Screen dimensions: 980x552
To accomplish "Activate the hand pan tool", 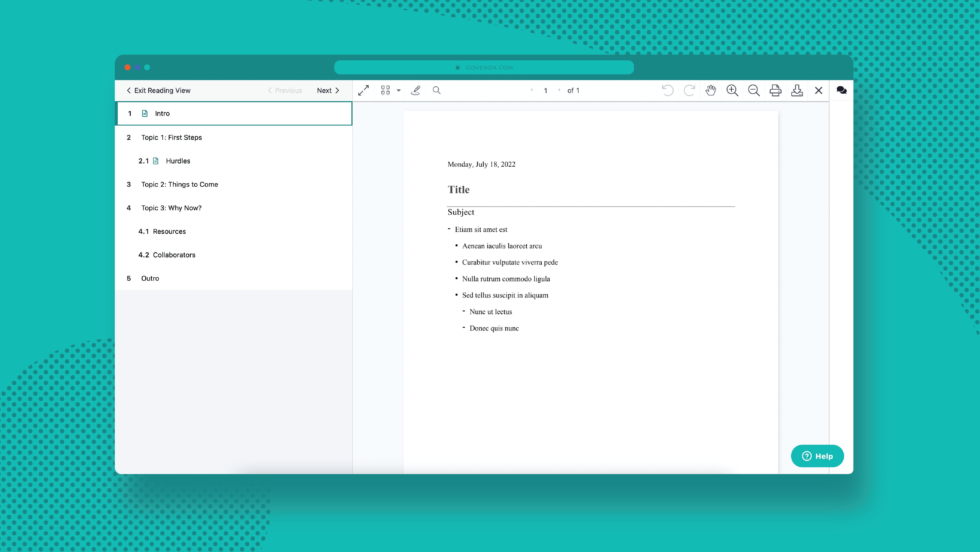I will [x=711, y=90].
